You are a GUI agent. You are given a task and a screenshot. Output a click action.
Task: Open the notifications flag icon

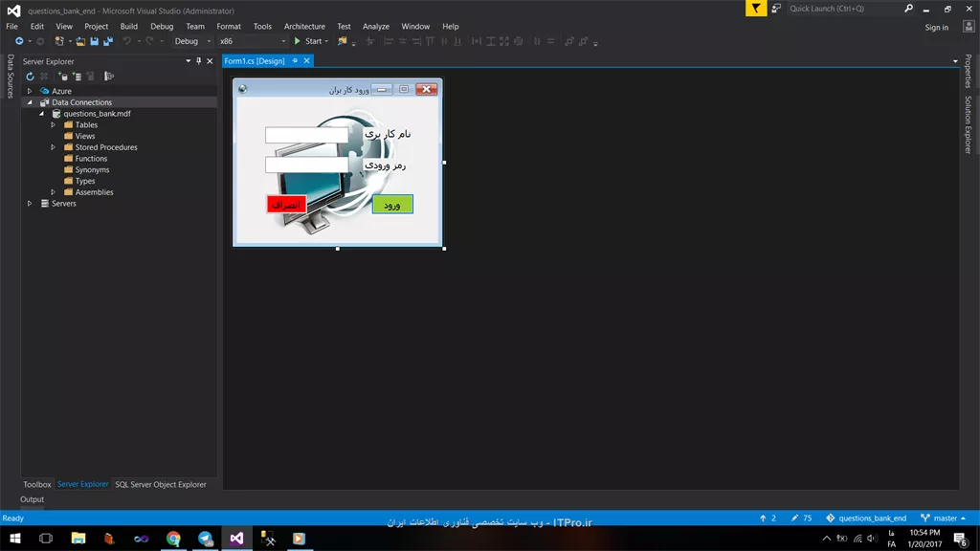point(756,8)
